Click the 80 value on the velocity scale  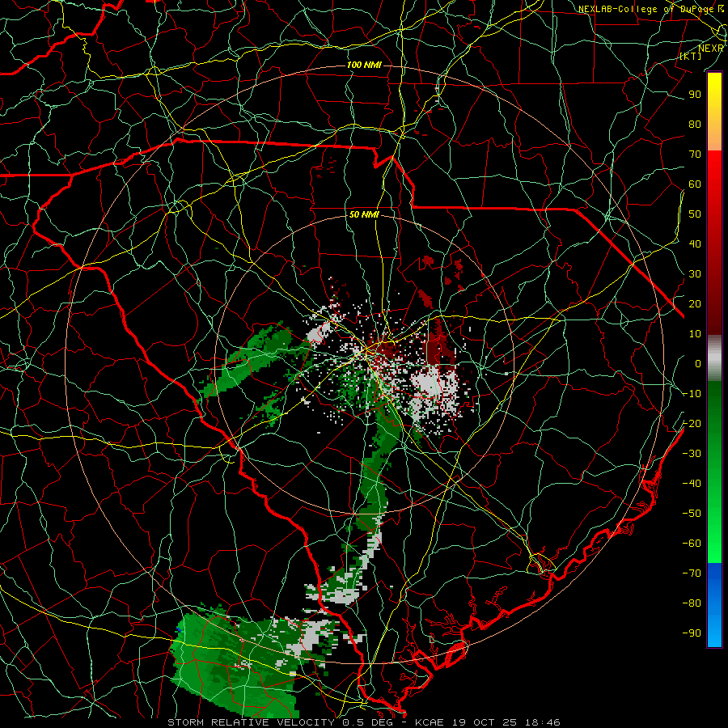pos(695,125)
